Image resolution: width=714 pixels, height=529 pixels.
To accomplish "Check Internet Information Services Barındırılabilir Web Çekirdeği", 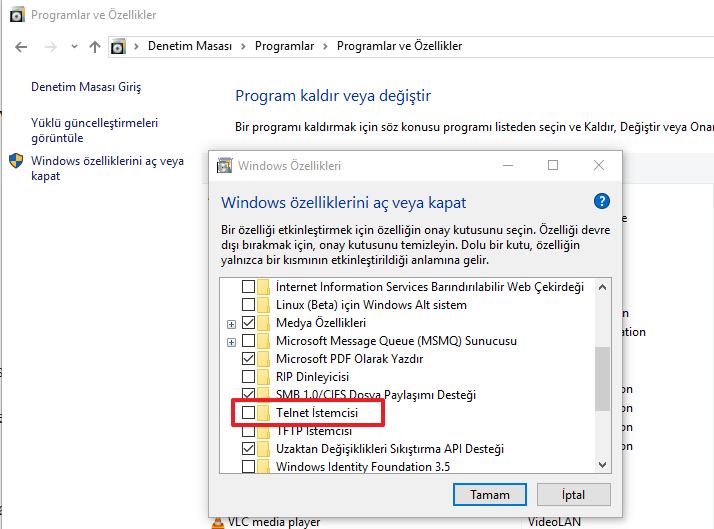I will 248,287.
